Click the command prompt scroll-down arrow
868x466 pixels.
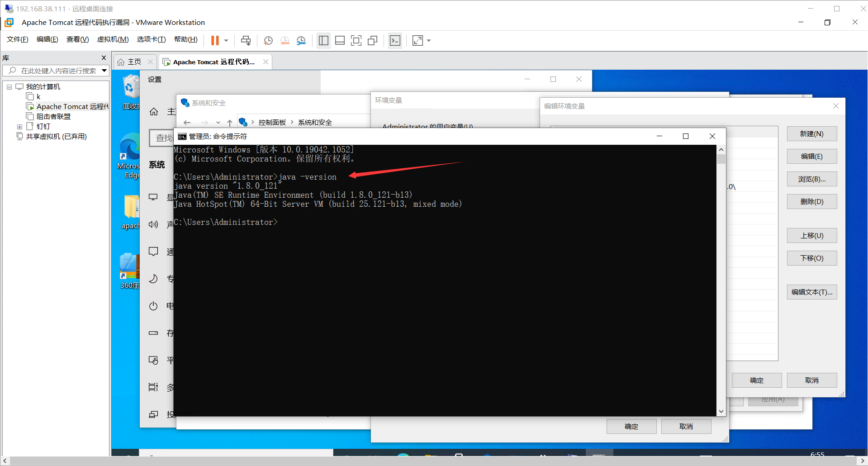[x=721, y=412]
